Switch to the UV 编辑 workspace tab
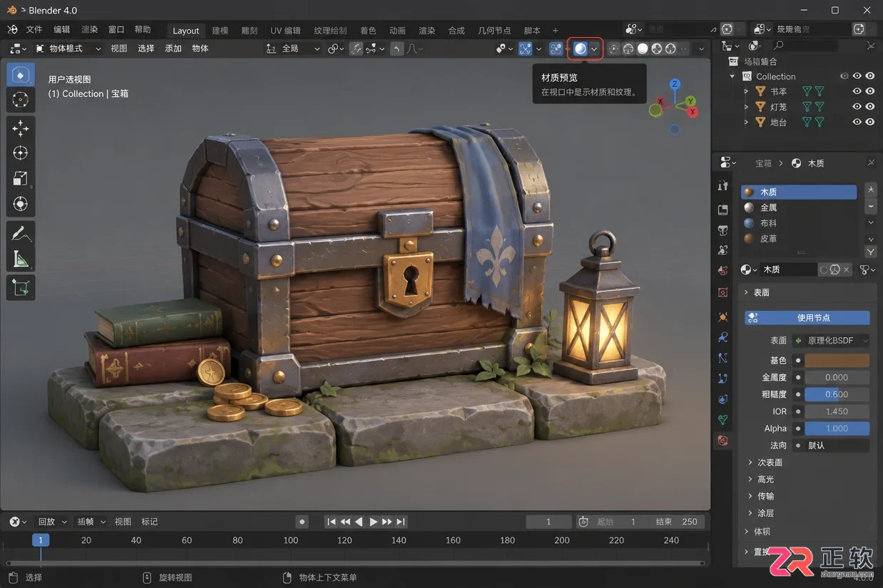The height and width of the screenshot is (588, 883). click(x=285, y=31)
